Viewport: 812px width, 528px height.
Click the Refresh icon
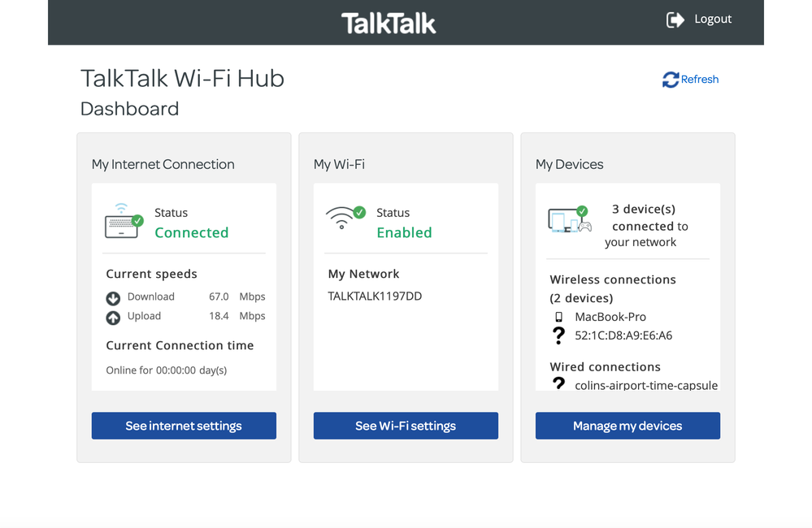pyautogui.click(x=670, y=79)
